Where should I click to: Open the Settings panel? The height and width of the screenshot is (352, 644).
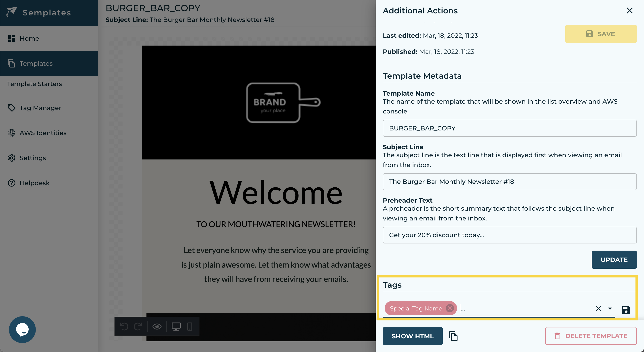(x=32, y=157)
